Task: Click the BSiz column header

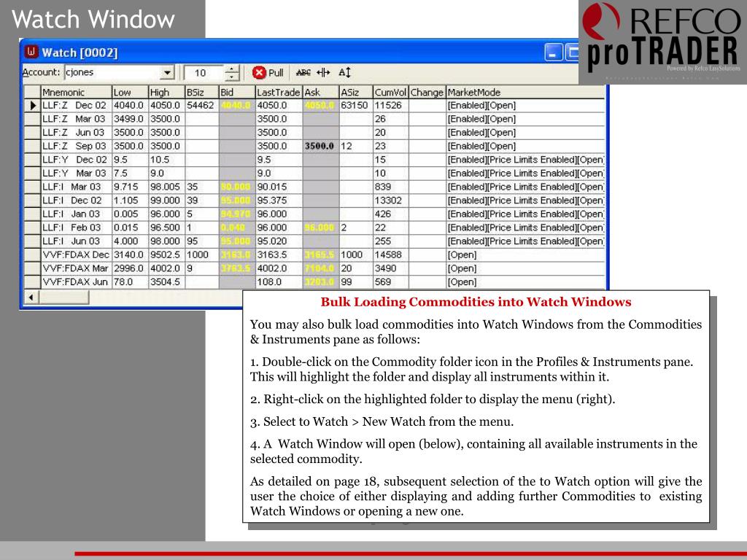Action: [202, 92]
